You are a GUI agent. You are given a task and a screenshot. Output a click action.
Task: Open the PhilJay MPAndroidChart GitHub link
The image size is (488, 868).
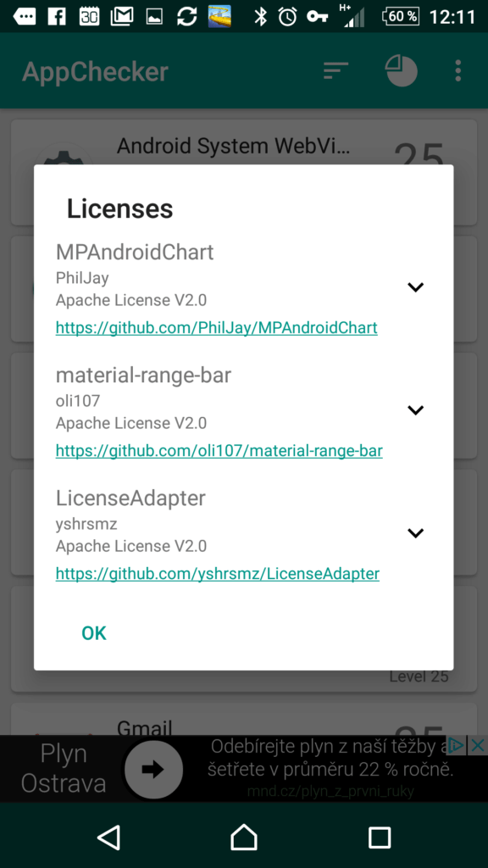point(216,328)
